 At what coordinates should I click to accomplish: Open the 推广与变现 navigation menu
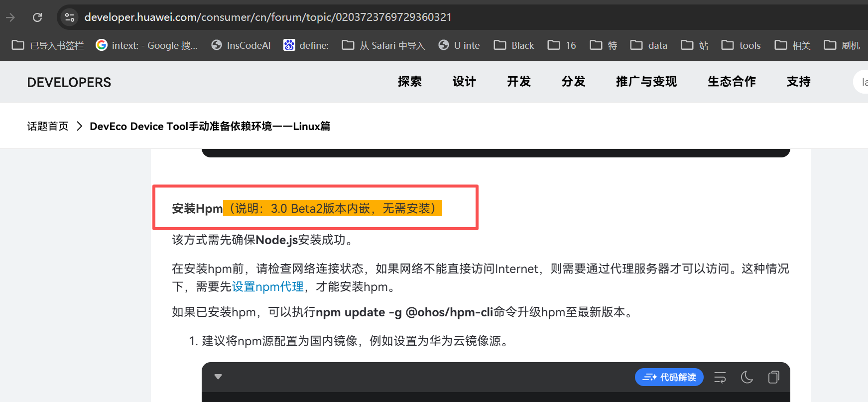[646, 82]
